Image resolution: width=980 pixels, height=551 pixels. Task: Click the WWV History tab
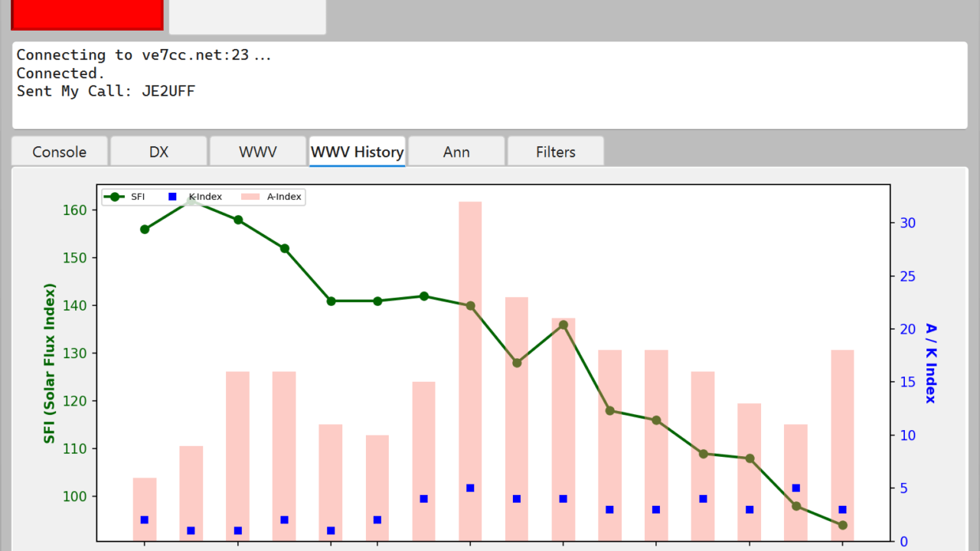357,152
